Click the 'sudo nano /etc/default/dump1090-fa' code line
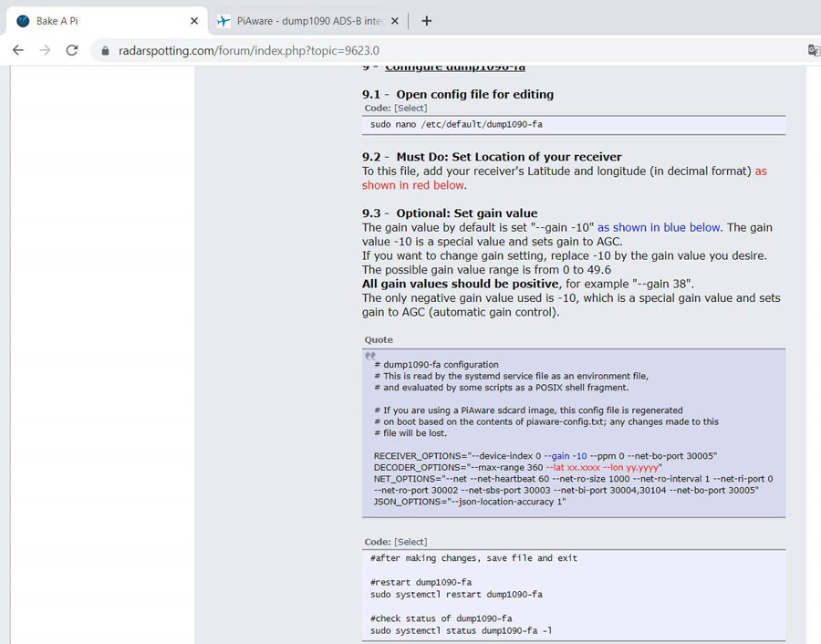Screen dimensions: 821x644 [x=457, y=125]
